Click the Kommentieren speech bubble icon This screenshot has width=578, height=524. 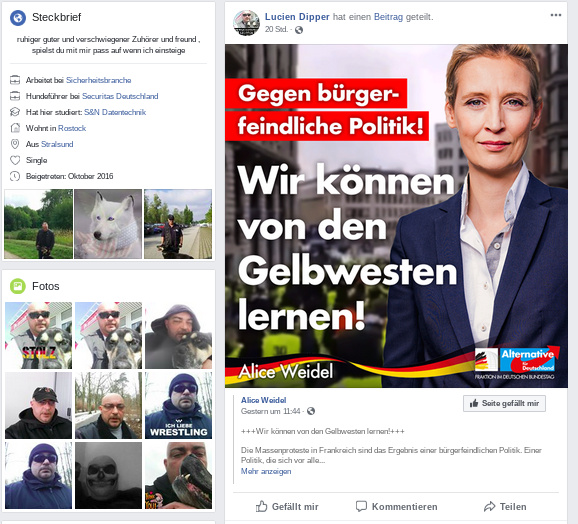click(x=361, y=507)
